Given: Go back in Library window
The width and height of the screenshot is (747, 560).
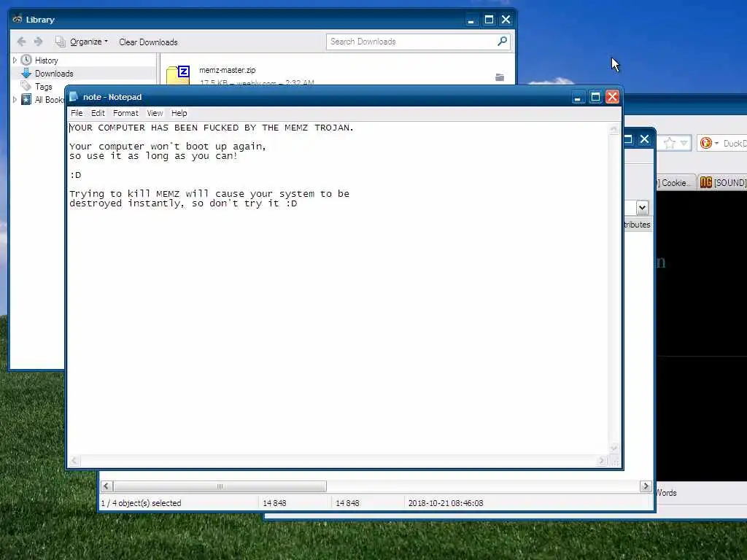Looking at the screenshot, I should 21,42.
